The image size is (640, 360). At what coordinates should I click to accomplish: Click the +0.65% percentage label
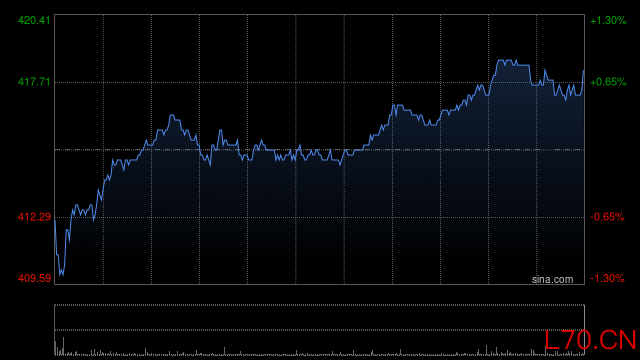tap(608, 82)
